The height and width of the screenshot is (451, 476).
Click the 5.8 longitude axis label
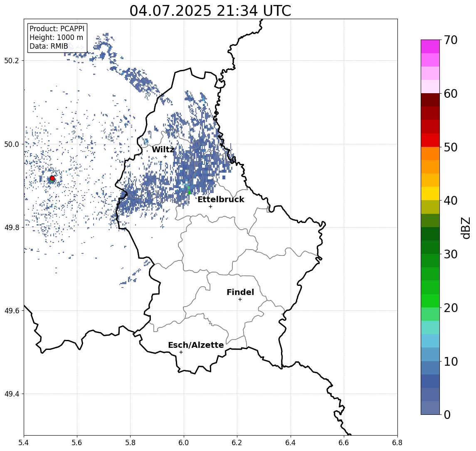(130, 443)
